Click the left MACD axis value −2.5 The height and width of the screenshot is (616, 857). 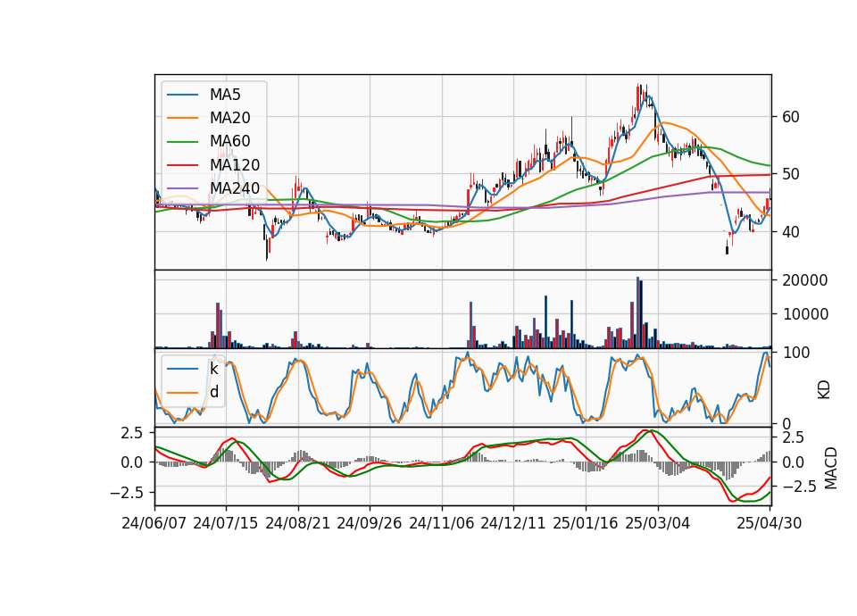point(127,493)
